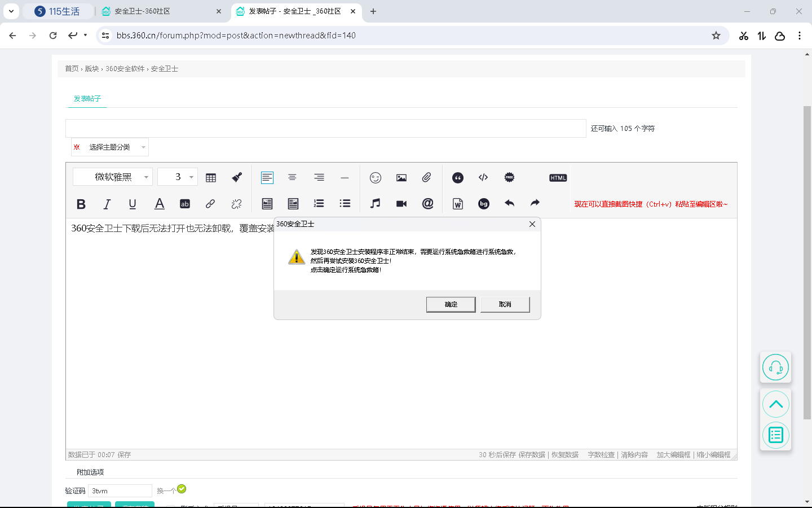Open the font color picker

point(160,204)
